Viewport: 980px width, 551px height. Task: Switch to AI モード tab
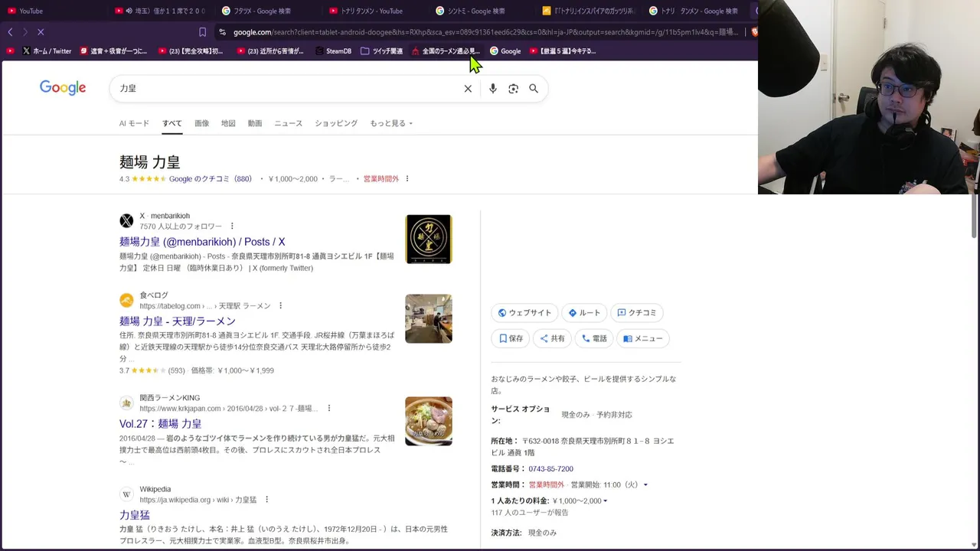pos(134,123)
